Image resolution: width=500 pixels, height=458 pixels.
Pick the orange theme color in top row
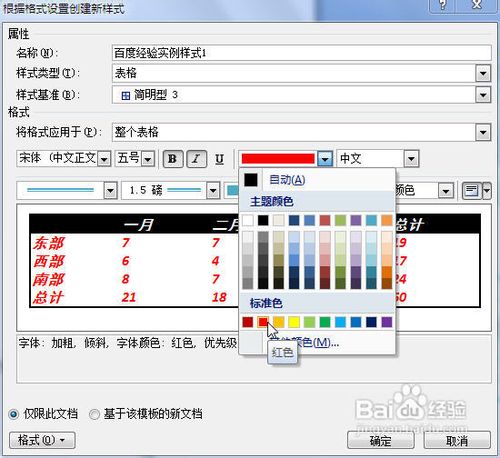pyautogui.click(x=387, y=220)
